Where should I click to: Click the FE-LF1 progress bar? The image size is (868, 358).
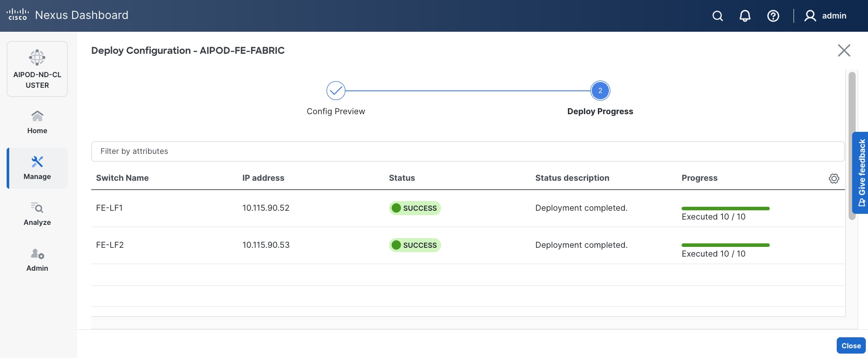coord(725,209)
